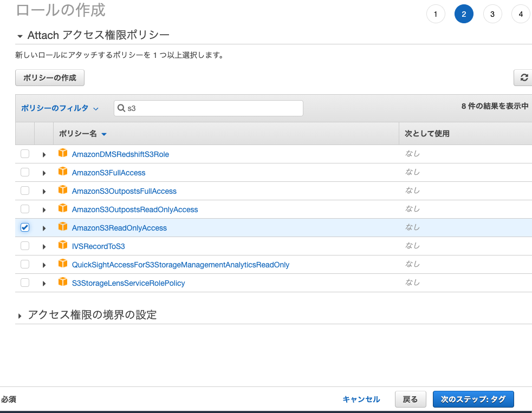The width and height of the screenshot is (532, 413).
Task: Click the policy search field containing s3
Action: [x=209, y=108]
